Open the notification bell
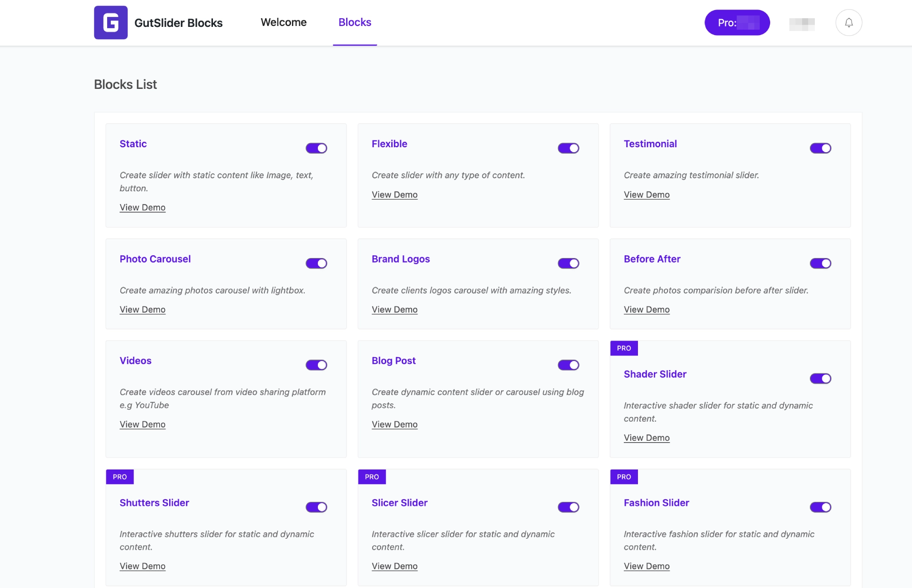 849,22
